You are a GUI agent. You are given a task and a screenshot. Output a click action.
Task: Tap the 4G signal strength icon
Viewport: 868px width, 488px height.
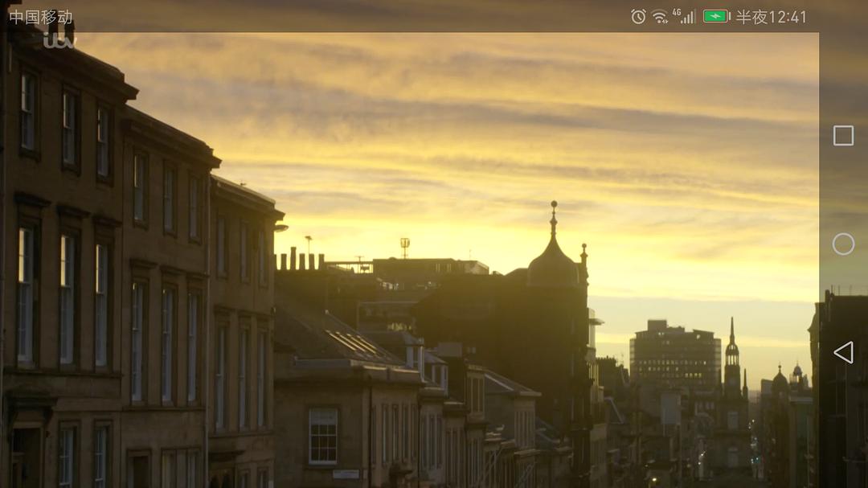(684, 16)
